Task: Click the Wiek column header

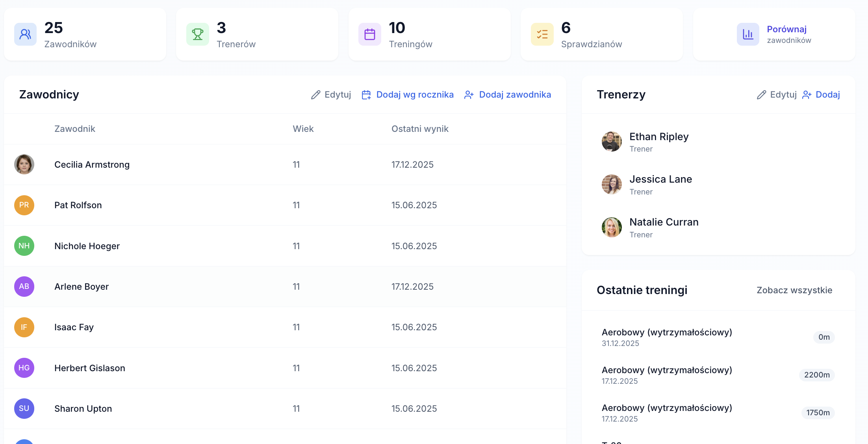Action: pos(303,129)
